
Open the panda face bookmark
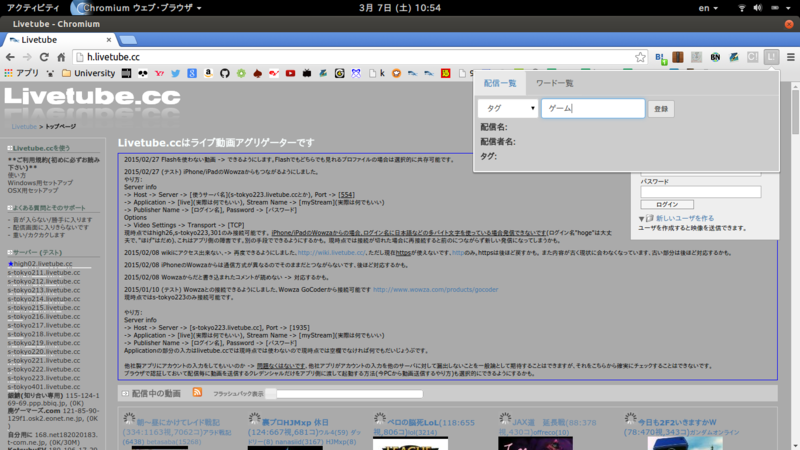(x=143, y=73)
